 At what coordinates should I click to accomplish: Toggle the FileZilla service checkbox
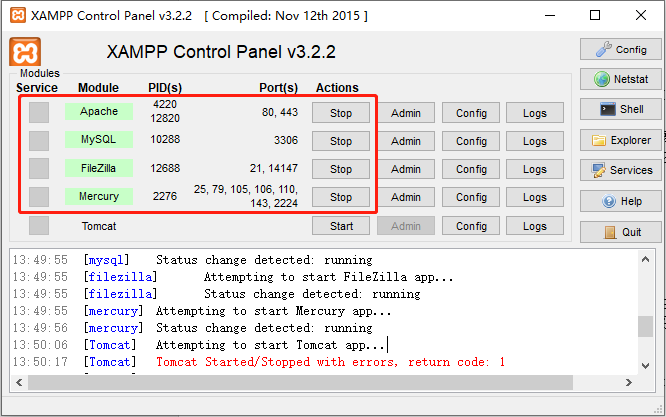pyautogui.click(x=39, y=169)
